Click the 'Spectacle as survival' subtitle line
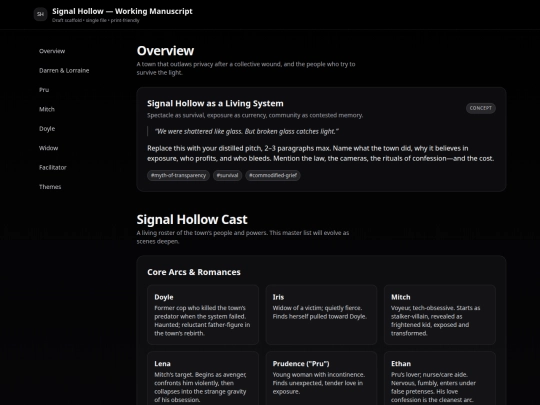Image resolution: width=540 pixels, height=405 pixels. [x=255, y=115]
